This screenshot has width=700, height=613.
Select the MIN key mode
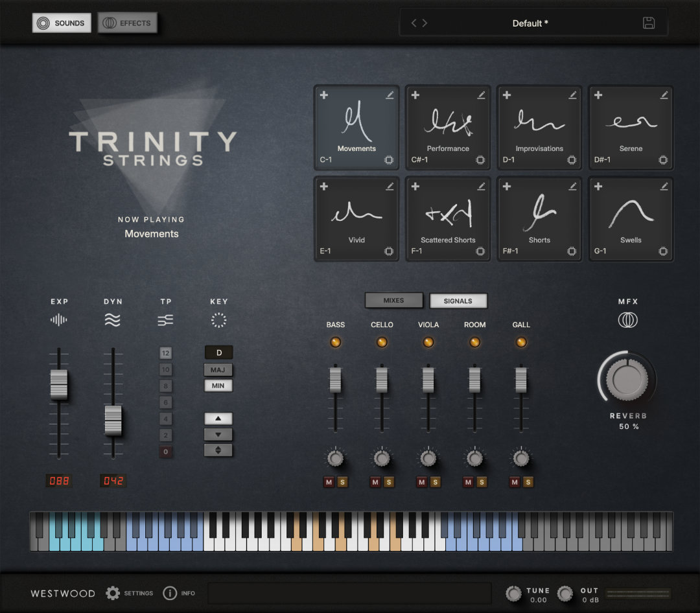[x=218, y=386]
